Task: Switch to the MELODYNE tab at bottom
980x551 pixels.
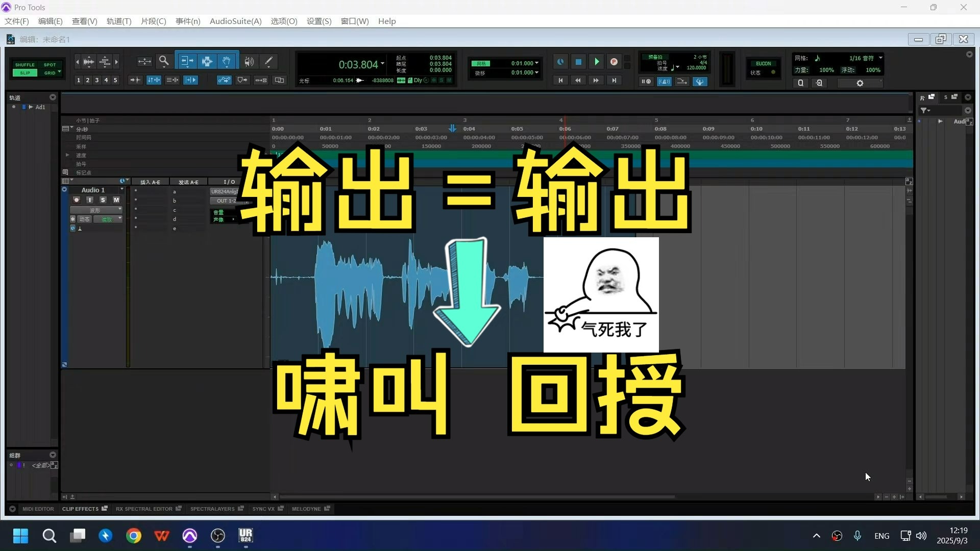Action: 307,509
